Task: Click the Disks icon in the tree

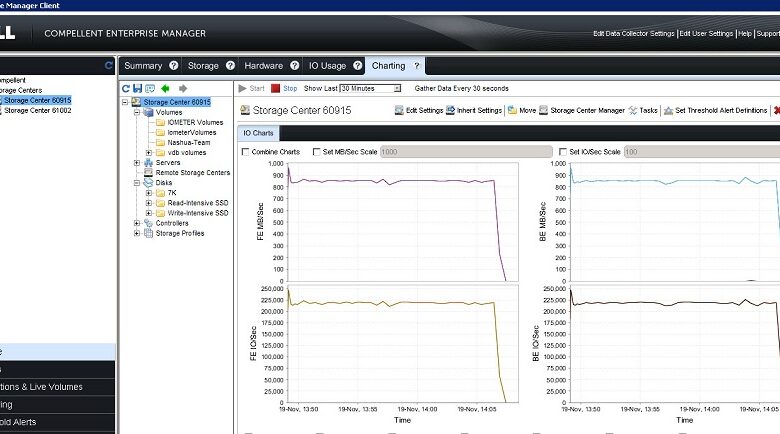Action: coord(148,183)
